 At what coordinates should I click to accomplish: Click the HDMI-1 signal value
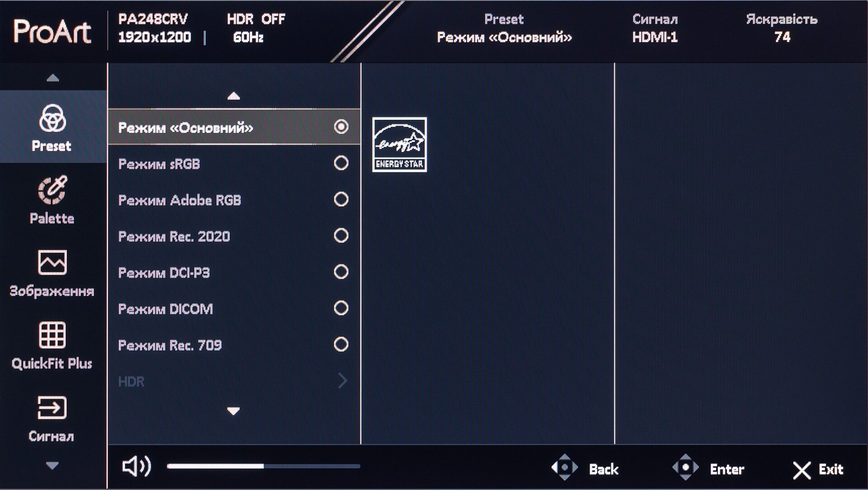tap(655, 37)
